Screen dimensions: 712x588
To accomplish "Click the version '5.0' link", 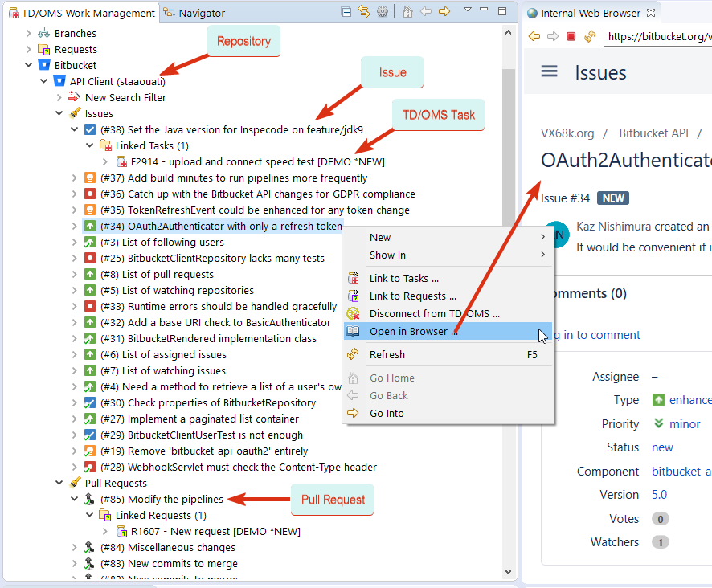I will [659, 495].
